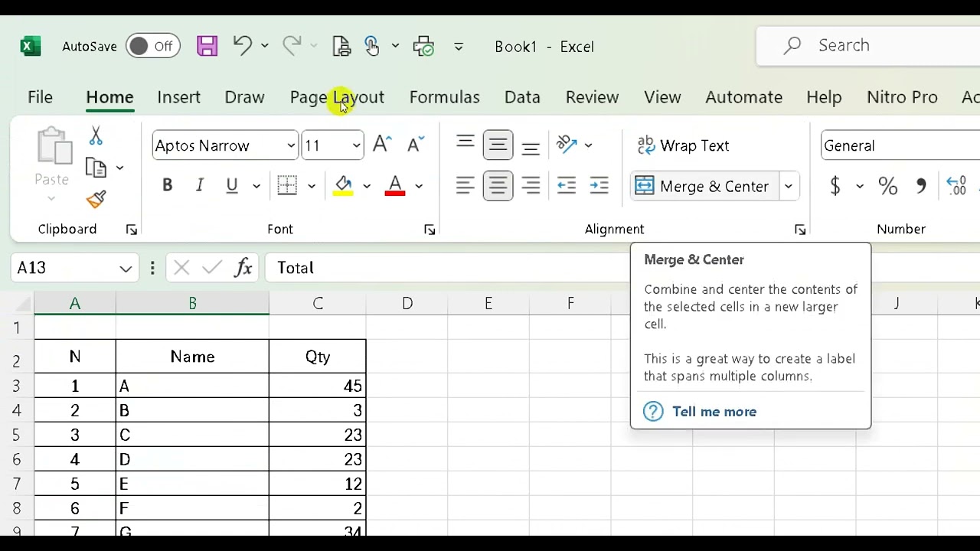Open Underline style dropdown arrow
The height and width of the screenshot is (551, 980).
coord(256,185)
